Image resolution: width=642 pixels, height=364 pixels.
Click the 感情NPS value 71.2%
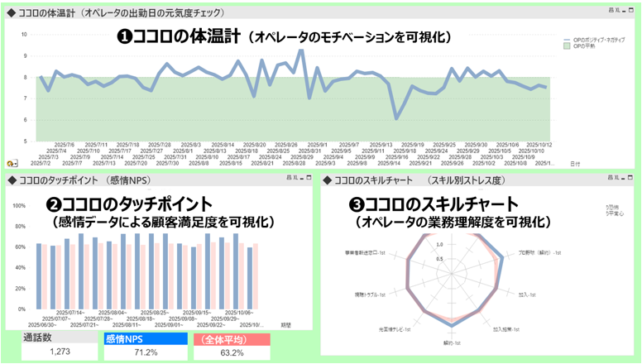(x=146, y=352)
